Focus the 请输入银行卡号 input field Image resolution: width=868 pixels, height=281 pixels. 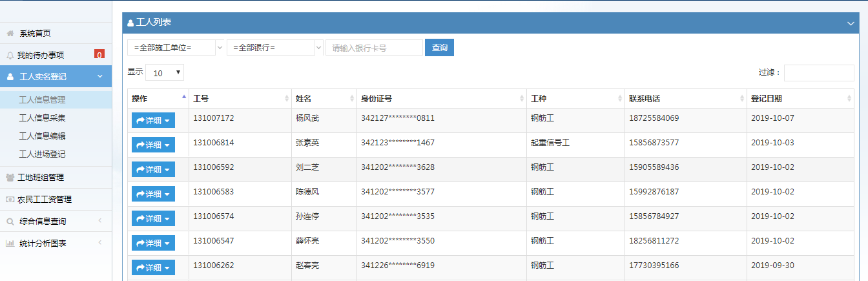tap(374, 48)
